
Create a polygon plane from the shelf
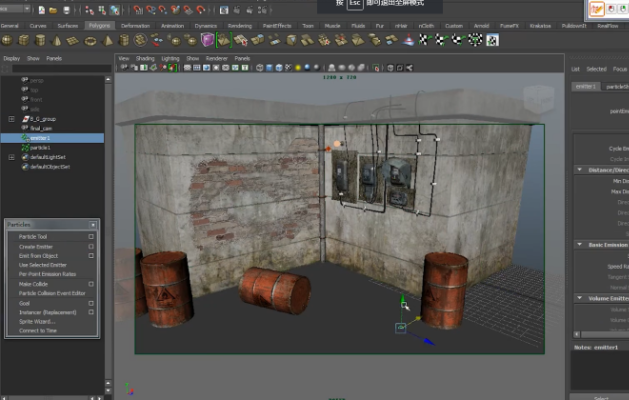(x=73, y=41)
